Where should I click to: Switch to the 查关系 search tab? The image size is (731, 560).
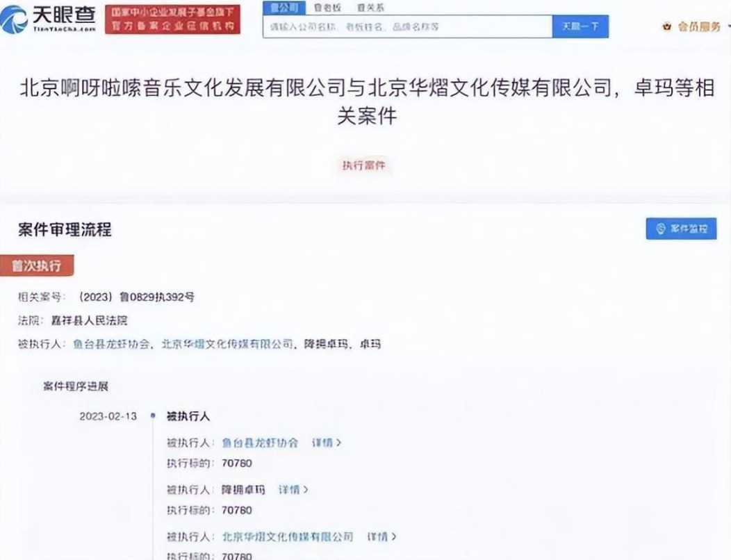[370, 8]
